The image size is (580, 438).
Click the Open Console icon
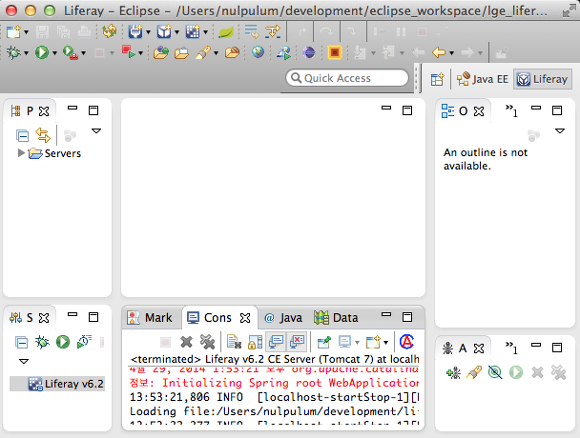(372, 342)
